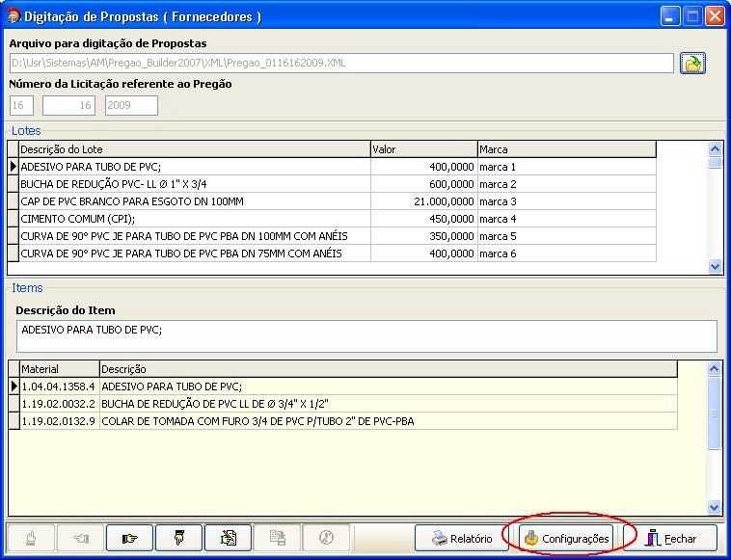The image size is (731, 560).
Task: Select item COLAR DE TOMADA COM FURO 3/4
Action: (x=389, y=421)
